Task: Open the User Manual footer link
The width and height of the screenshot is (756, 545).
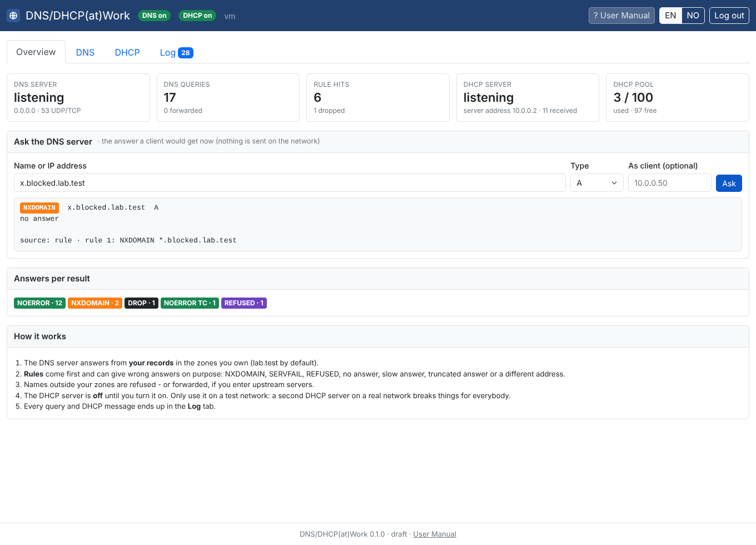Action: click(x=435, y=534)
